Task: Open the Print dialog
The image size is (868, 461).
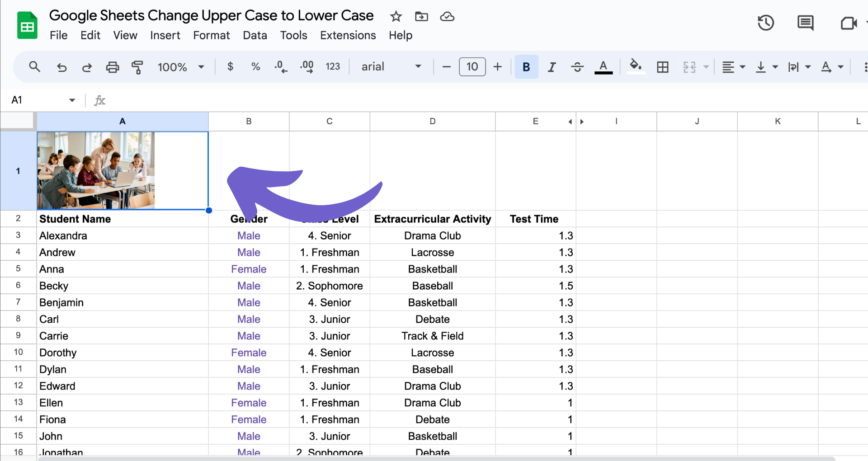Action: coord(112,67)
